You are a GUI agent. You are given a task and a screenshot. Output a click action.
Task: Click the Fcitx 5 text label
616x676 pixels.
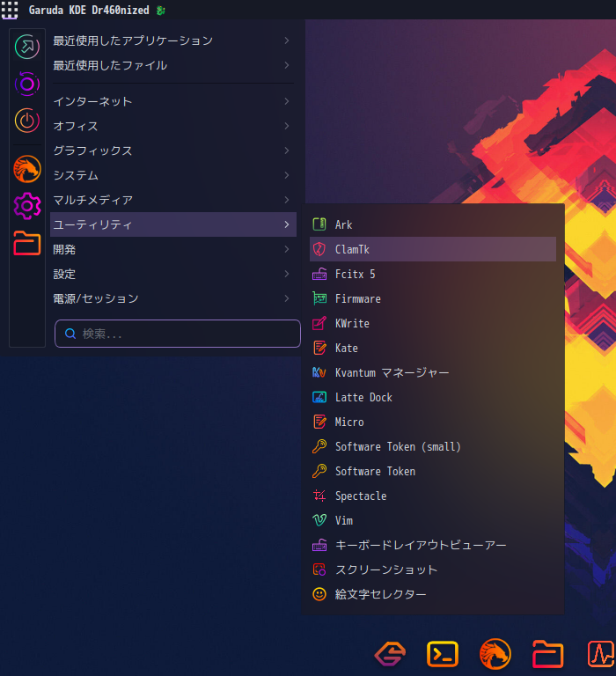pyautogui.click(x=355, y=274)
